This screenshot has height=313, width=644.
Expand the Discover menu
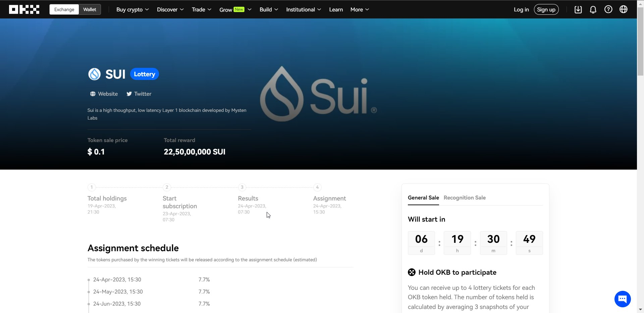coord(170,9)
